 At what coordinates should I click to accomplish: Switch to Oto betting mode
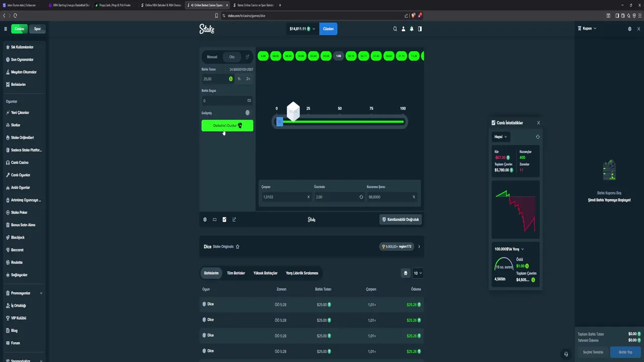(x=232, y=57)
